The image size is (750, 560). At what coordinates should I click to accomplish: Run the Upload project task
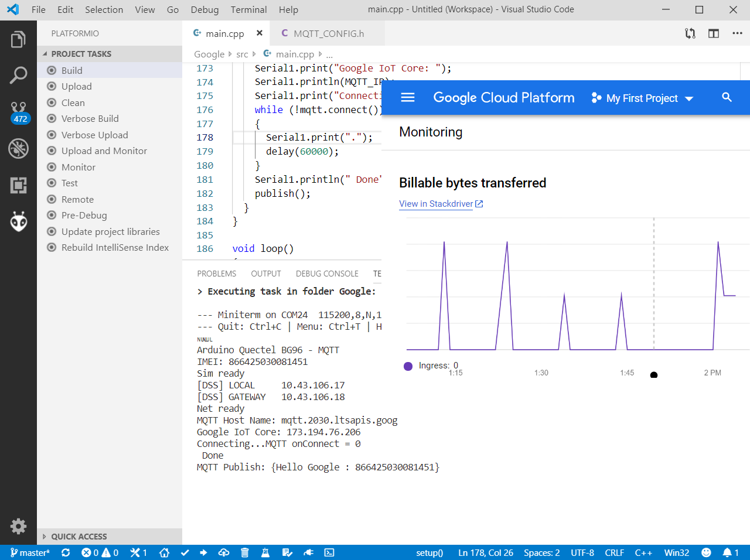click(x=110, y=86)
